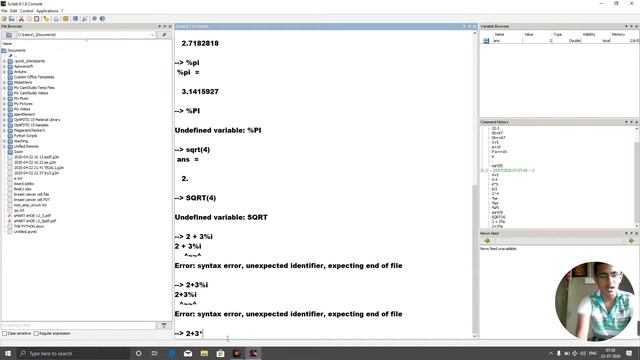Click the Windows taskbar search box

tap(73, 353)
